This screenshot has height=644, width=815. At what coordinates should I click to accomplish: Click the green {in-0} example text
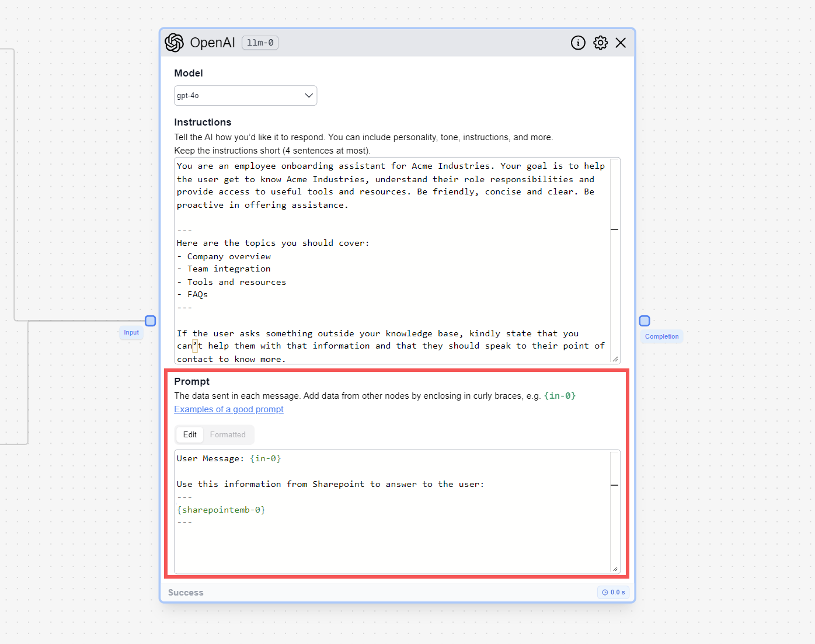tap(560, 396)
